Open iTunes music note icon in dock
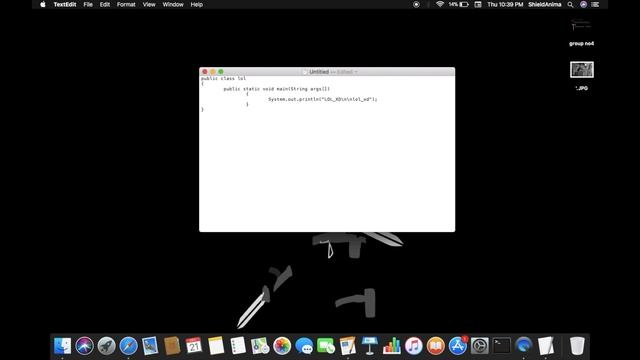640x360 pixels. pos(413,346)
